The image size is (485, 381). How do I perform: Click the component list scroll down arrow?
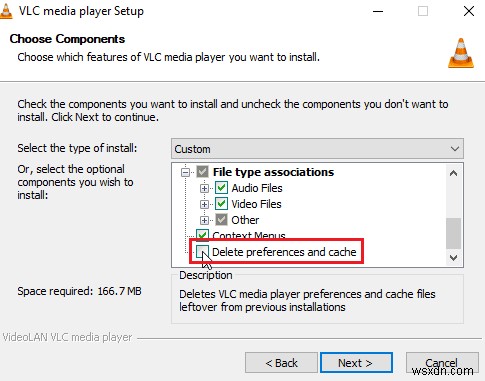453,258
